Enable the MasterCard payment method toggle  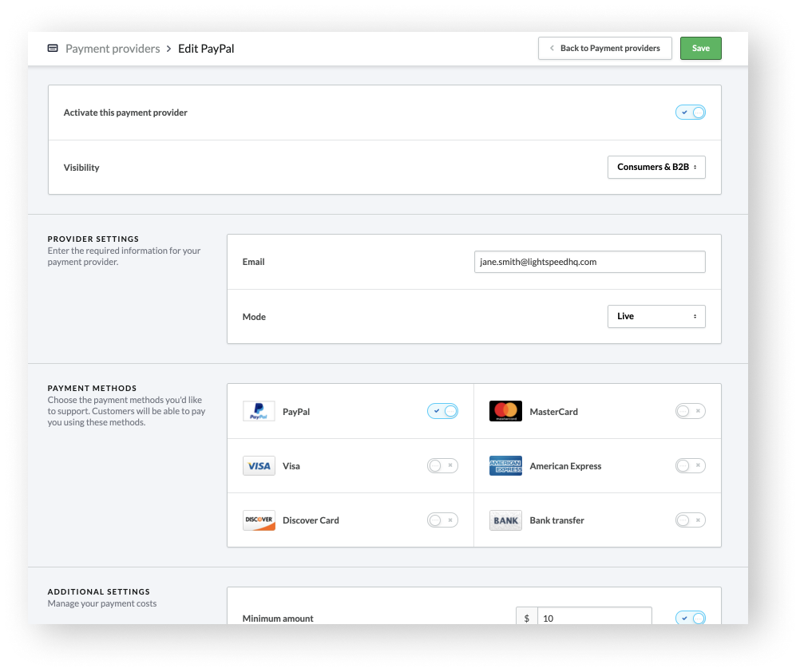pyautogui.click(x=690, y=412)
